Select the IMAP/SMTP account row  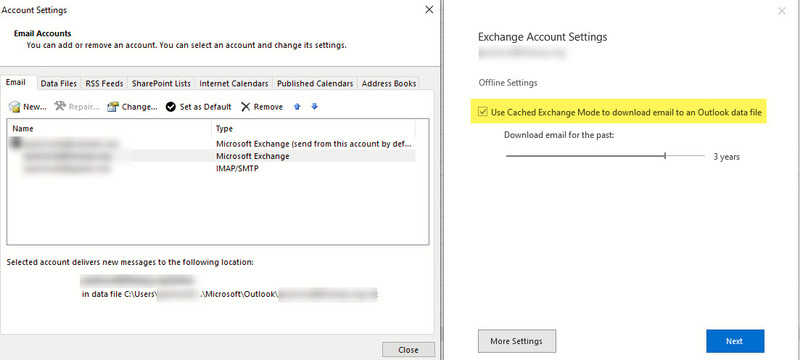tap(211, 168)
